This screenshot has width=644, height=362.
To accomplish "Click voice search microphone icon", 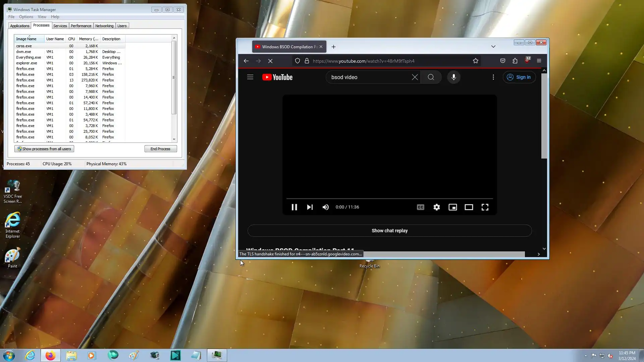I will (x=453, y=77).
